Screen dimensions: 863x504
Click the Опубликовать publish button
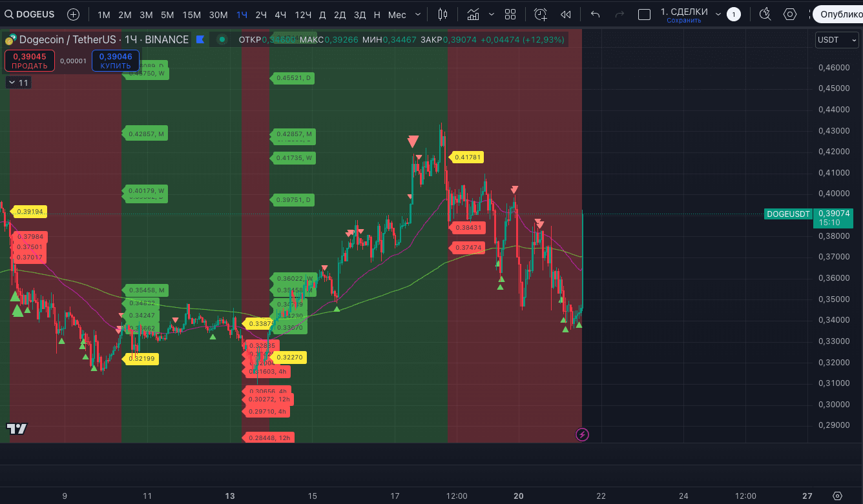coord(838,14)
